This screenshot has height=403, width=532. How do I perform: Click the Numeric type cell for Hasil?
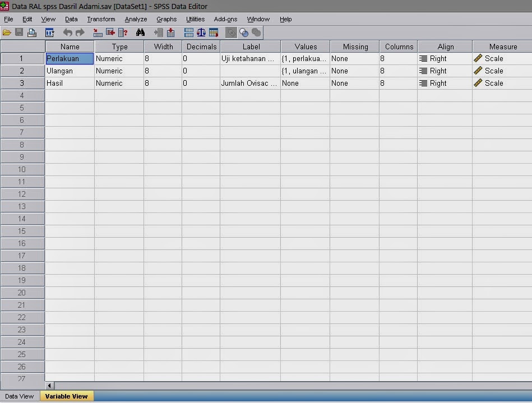point(119,83)
